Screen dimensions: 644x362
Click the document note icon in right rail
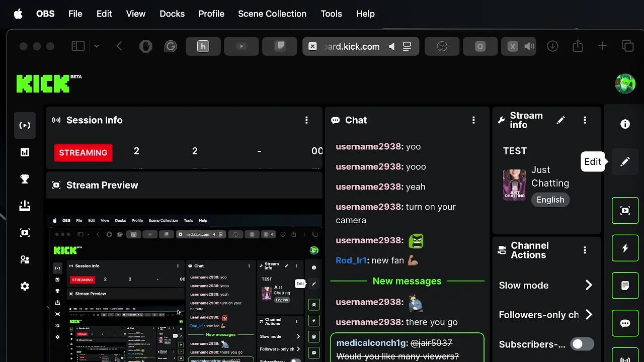625,286
